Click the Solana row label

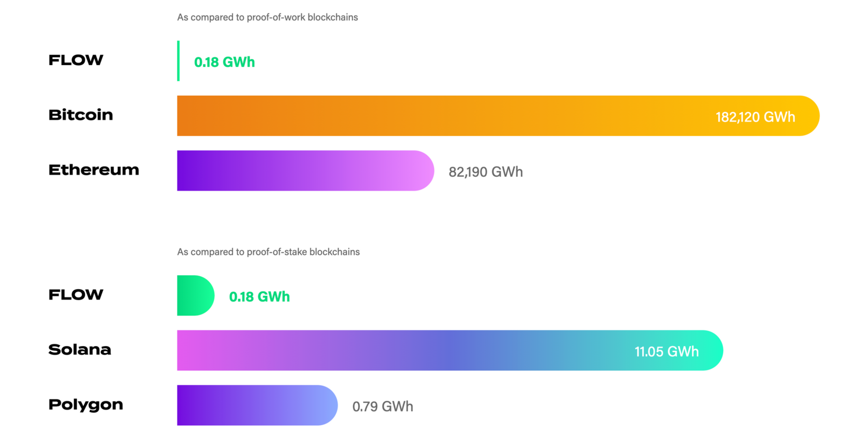pyautogui.click(x=80, y=350)
